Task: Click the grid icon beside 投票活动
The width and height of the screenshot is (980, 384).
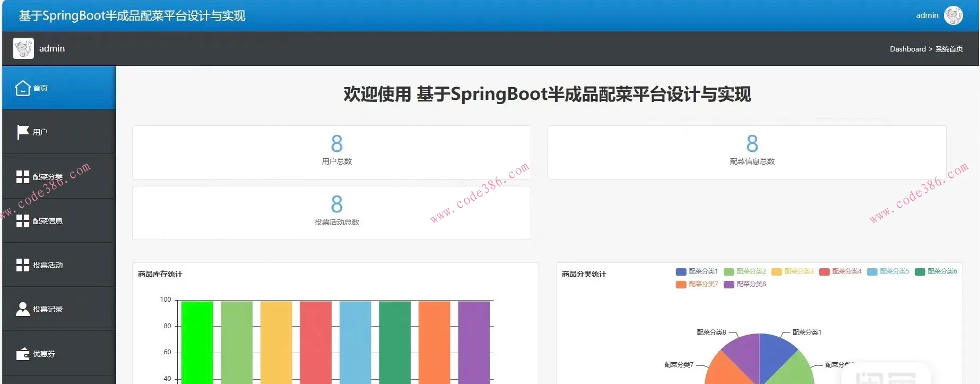Action: (23, 265)
